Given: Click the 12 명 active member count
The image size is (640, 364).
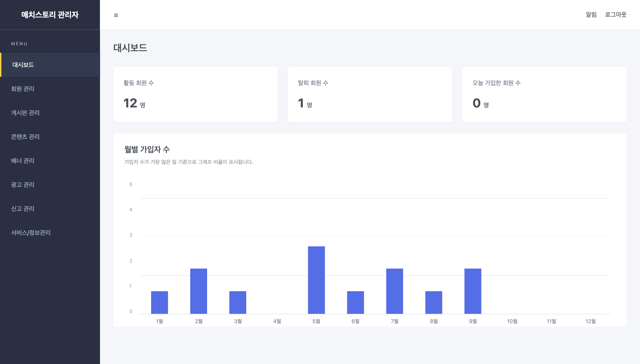Looking at the screenshot, I should [x=134, y=103].
